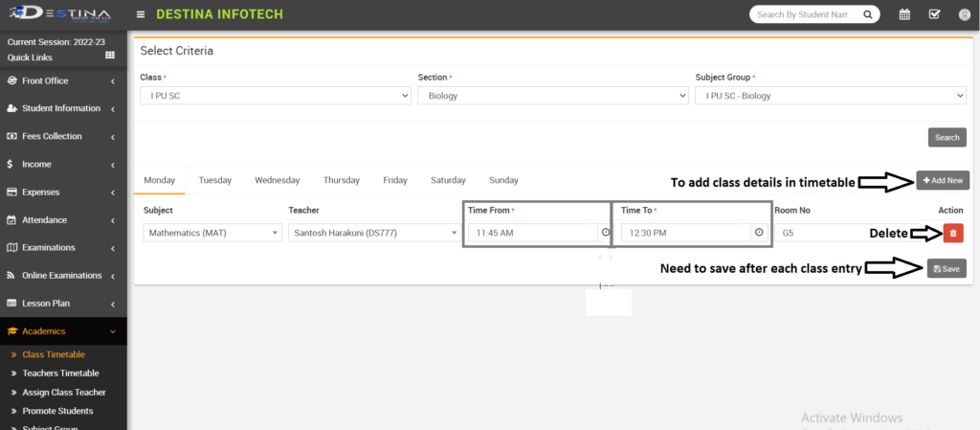This screenshot has width=980, height=430.
Task: Open the Teacher dropdown Santosh Harakuni
Action: coord(374,233)
